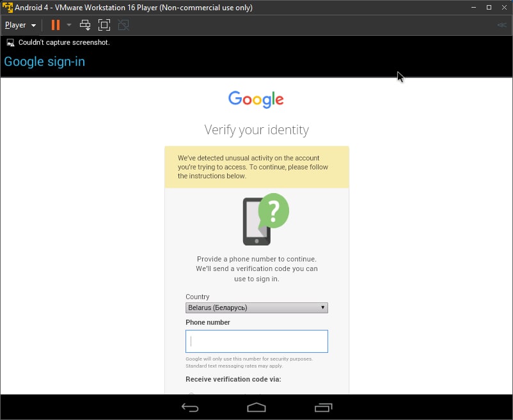Click the "Verify your identity" heading
The height and width of the screenshot is (420, 513).
coord(256,130)
